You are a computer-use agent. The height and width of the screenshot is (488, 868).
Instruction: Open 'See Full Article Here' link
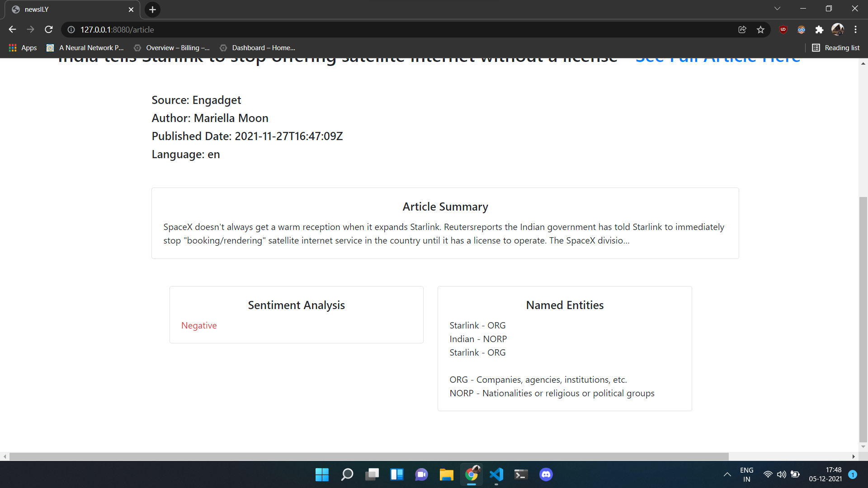[x=717, y=60]
